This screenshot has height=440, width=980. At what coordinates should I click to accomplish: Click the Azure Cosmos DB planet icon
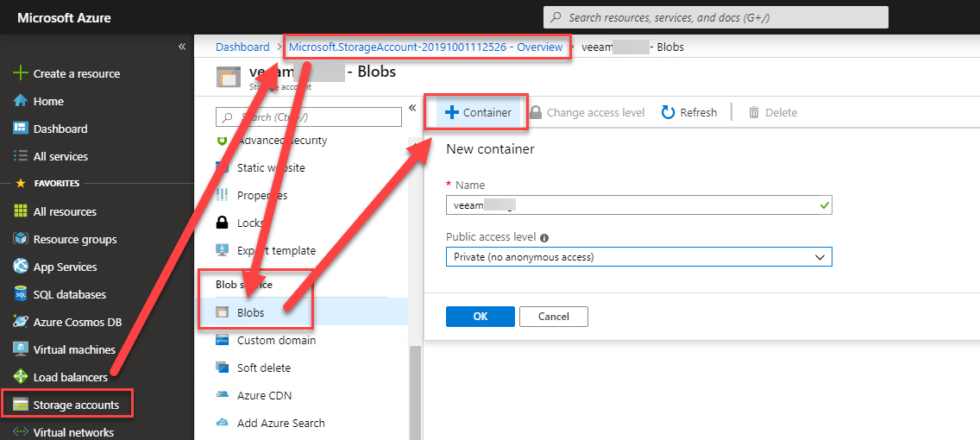[21, 322]
